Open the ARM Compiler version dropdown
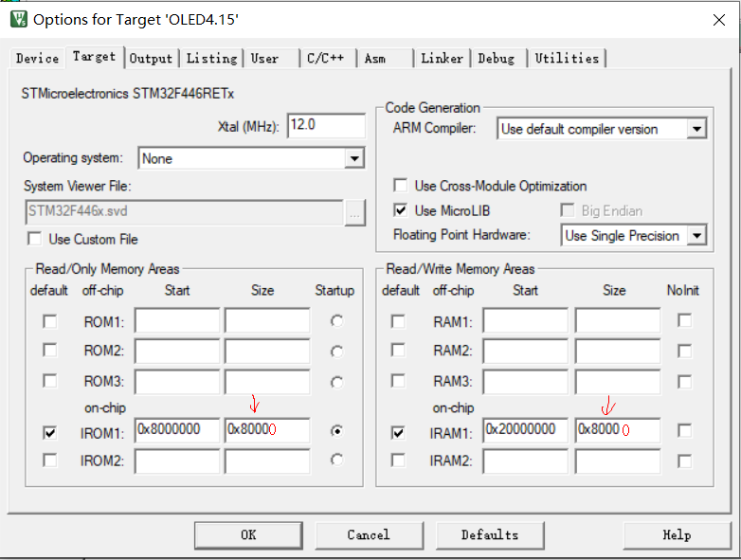Screen dimensions: 741x560 pyautogui.click(x=696, y=129)
